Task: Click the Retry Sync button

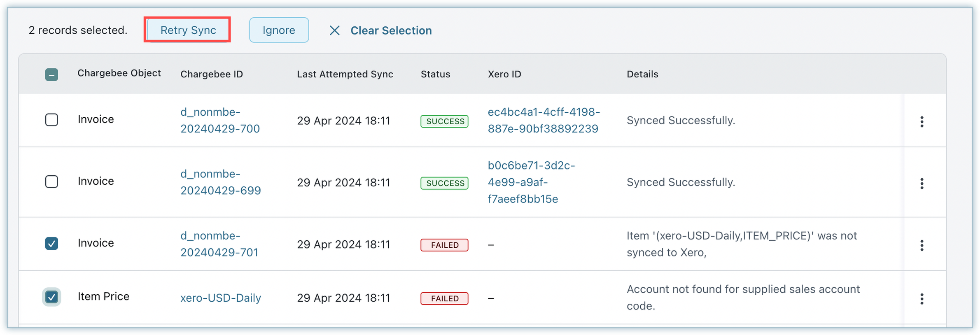Action: coord(188,30)
